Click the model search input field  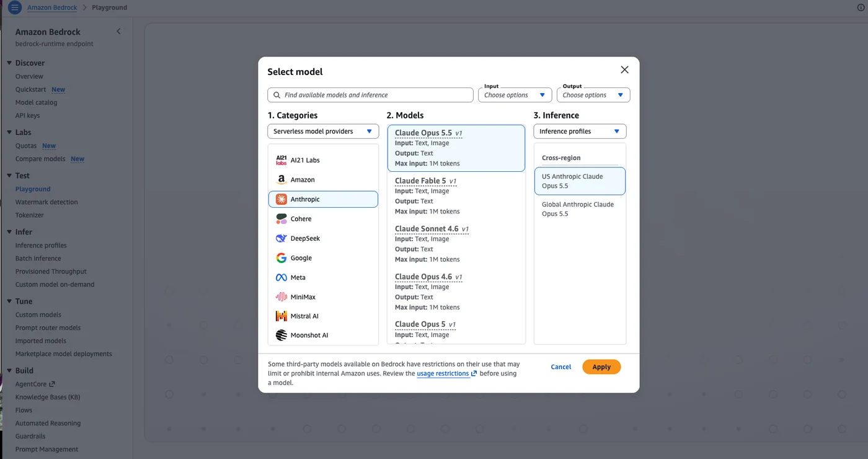(x=371, y=95)
